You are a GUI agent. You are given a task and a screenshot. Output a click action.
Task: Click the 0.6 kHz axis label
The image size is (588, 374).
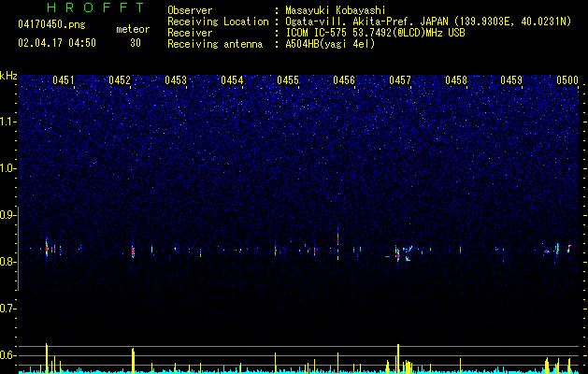(7, 355)
